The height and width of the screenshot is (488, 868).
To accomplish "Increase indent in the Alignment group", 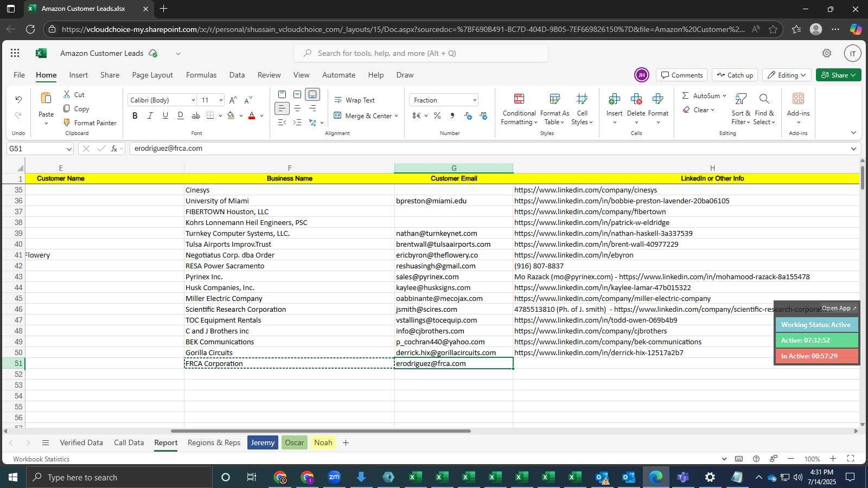I will click(x=297, y=123).
